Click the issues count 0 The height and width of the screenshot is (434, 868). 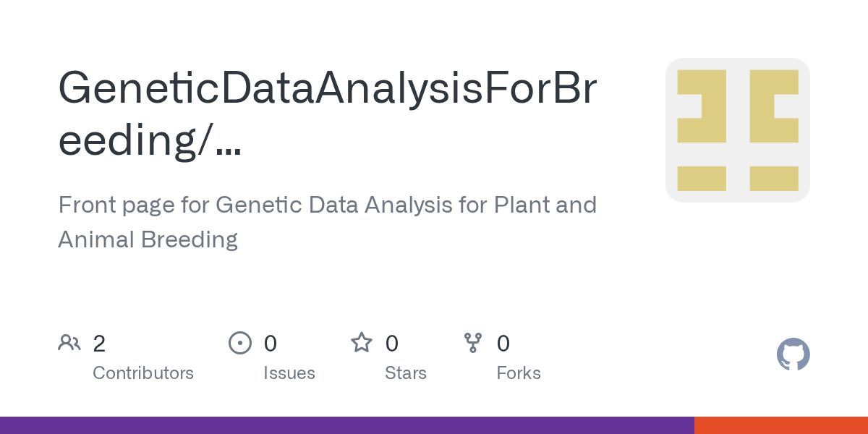click(271, 344)
